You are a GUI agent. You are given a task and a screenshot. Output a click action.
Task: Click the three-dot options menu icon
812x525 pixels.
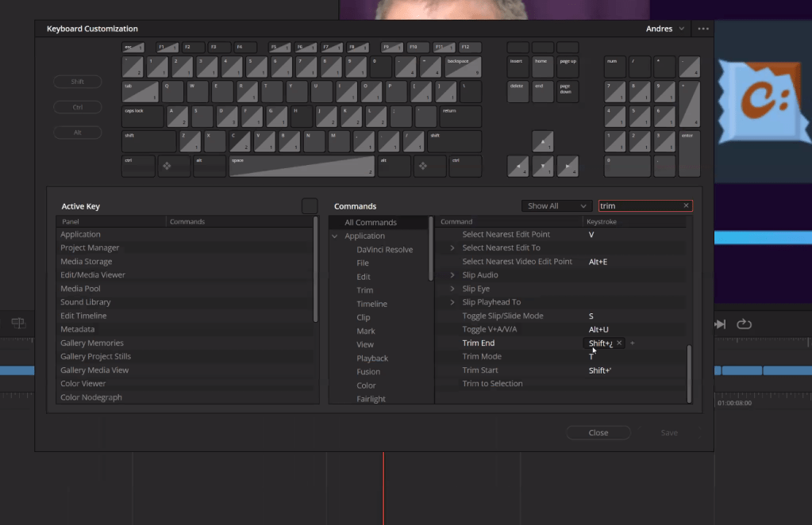702,29
